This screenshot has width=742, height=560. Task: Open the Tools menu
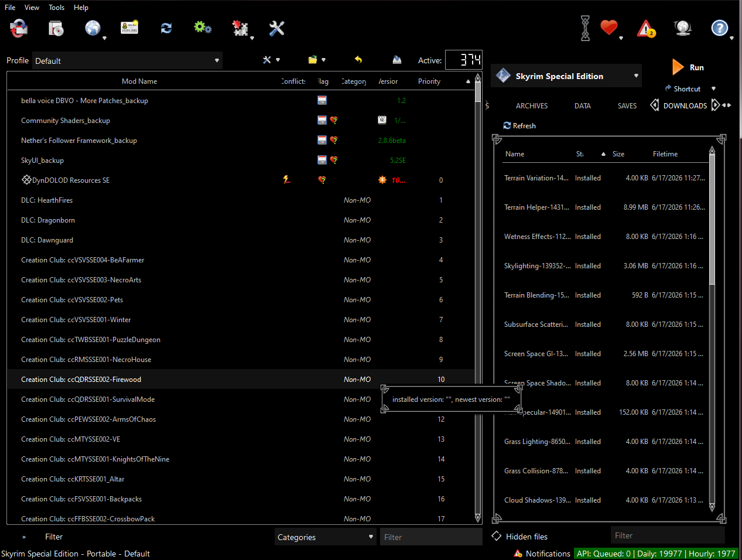pos(57,8)
